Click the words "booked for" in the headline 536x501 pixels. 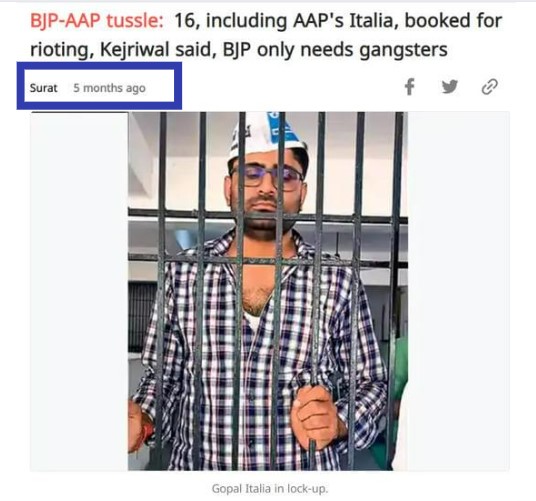453,21
